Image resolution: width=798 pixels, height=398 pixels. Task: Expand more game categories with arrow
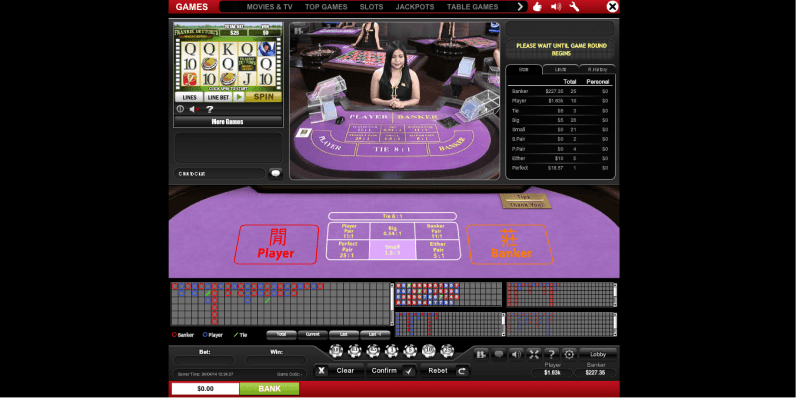(520, 7)
